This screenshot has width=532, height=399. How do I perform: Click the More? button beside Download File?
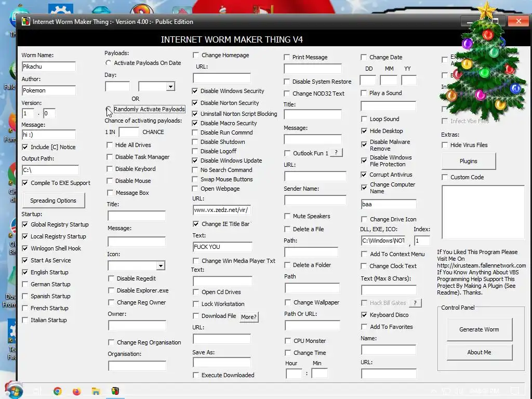[x=249, y=317]
